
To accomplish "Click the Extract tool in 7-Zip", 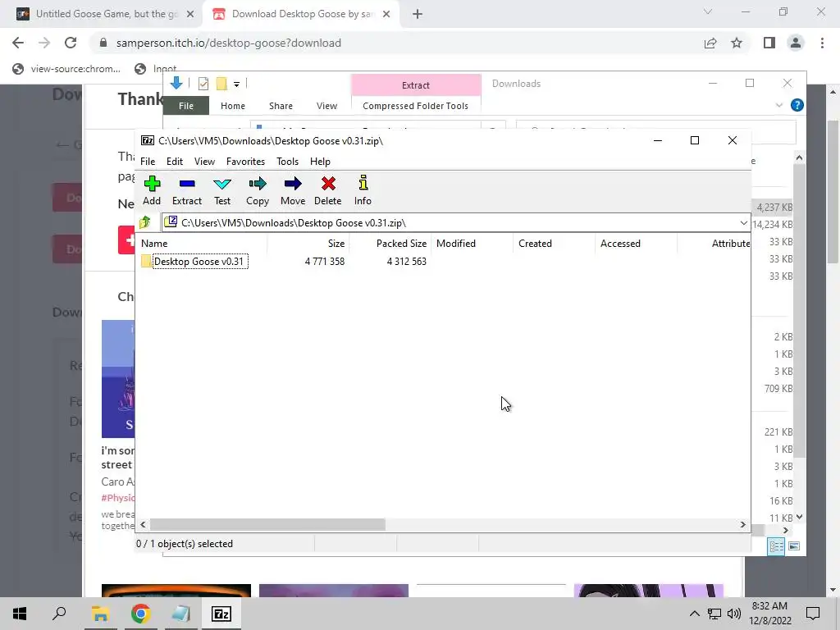I will tap(187, 190).
